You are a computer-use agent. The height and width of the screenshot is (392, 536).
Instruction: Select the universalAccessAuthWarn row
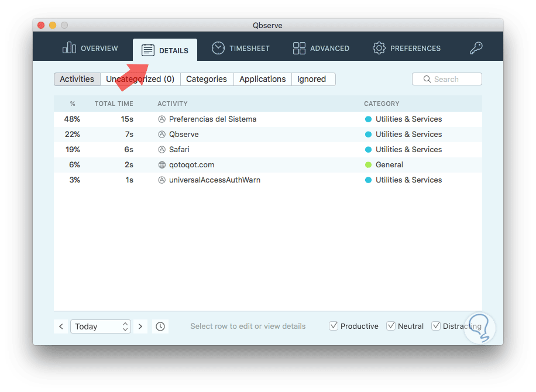point(267,180)
